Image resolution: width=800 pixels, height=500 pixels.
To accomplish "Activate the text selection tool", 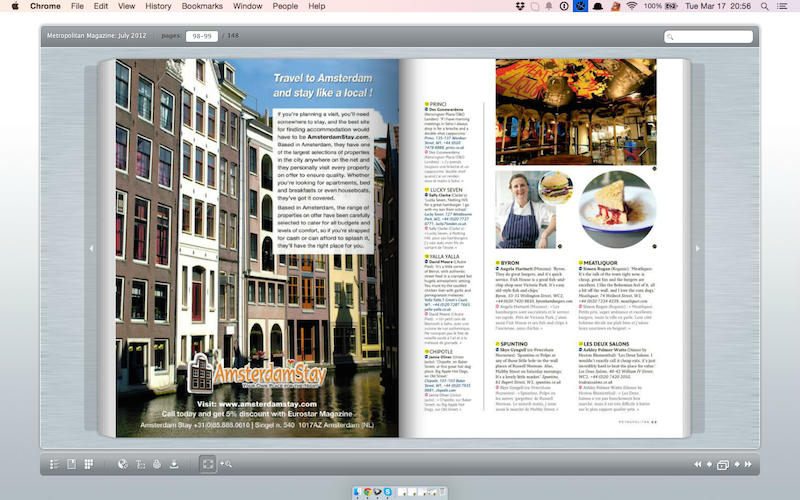I will pos(140,464).
